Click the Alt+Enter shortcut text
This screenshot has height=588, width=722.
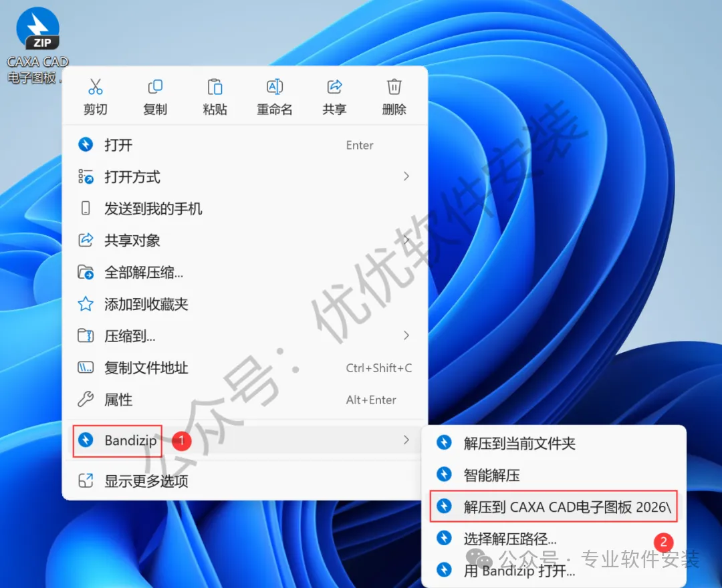(x=371, y=400)
